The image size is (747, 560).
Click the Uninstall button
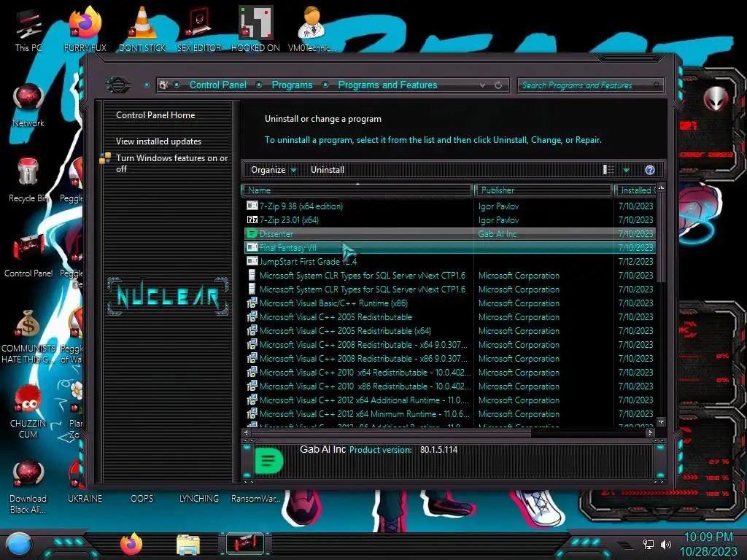tap(328, 170)
